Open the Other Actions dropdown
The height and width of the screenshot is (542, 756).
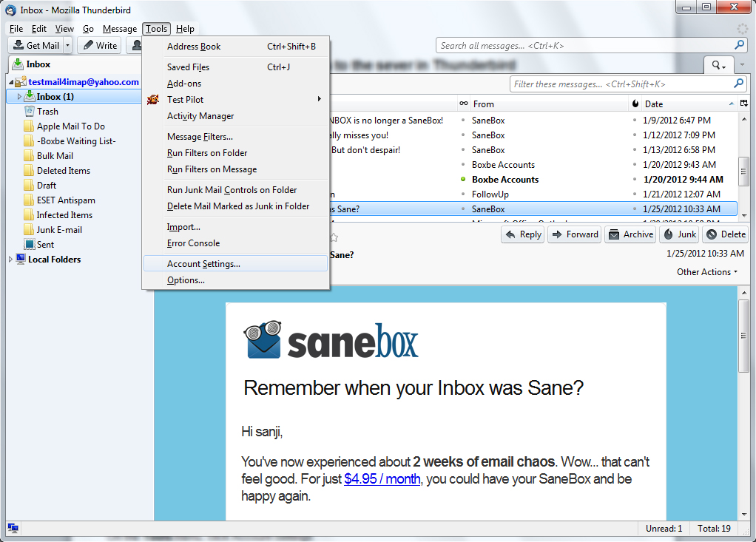click(707, 272)
